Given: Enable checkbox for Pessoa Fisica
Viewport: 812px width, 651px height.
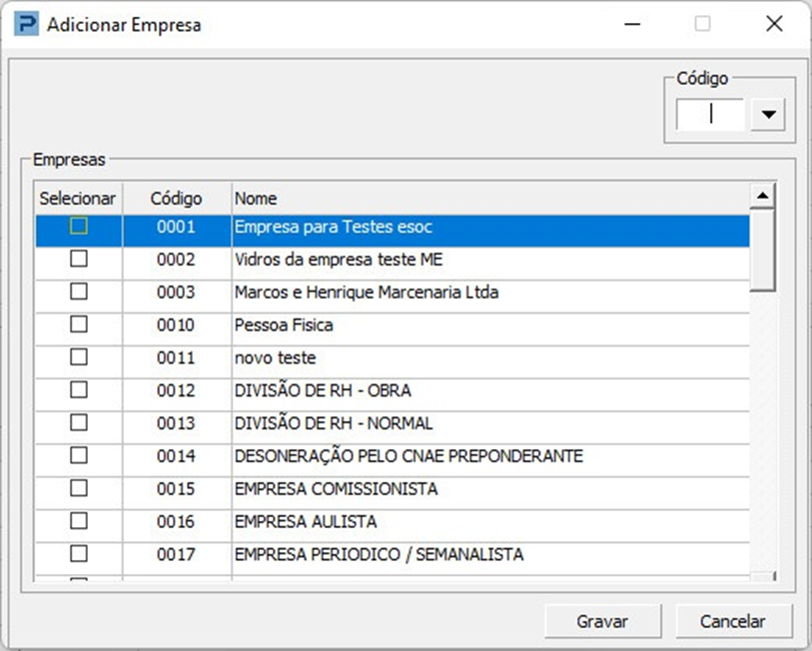Looking at the screenshot, I should coord(79,325).
